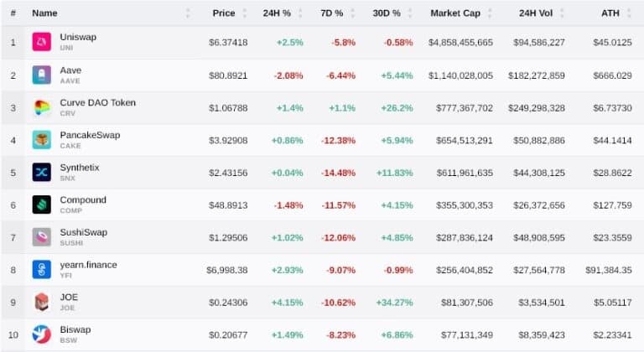Select JOE 24H change +4.15%
This screenshot has width=644, height=352.
pos(287,303)
